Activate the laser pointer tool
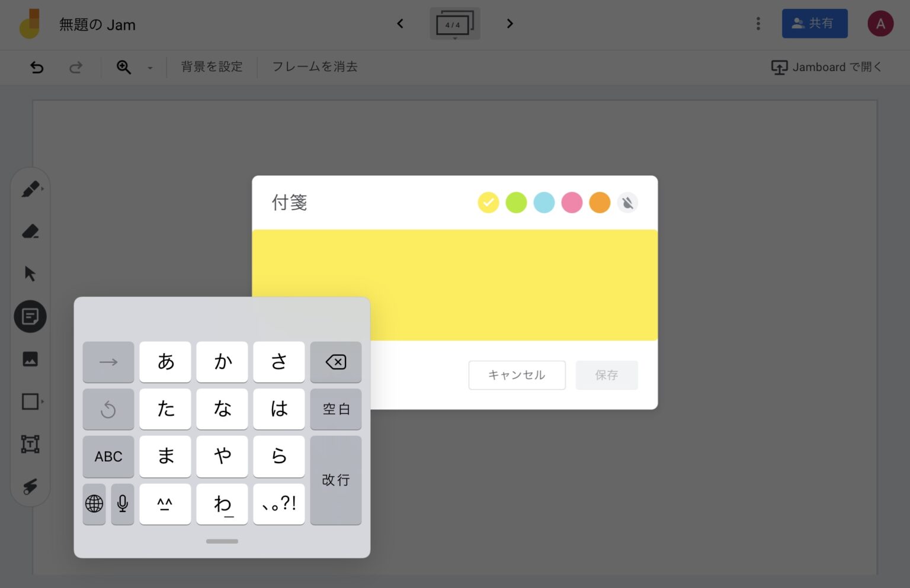910x588 pixels. click(30, 487)
